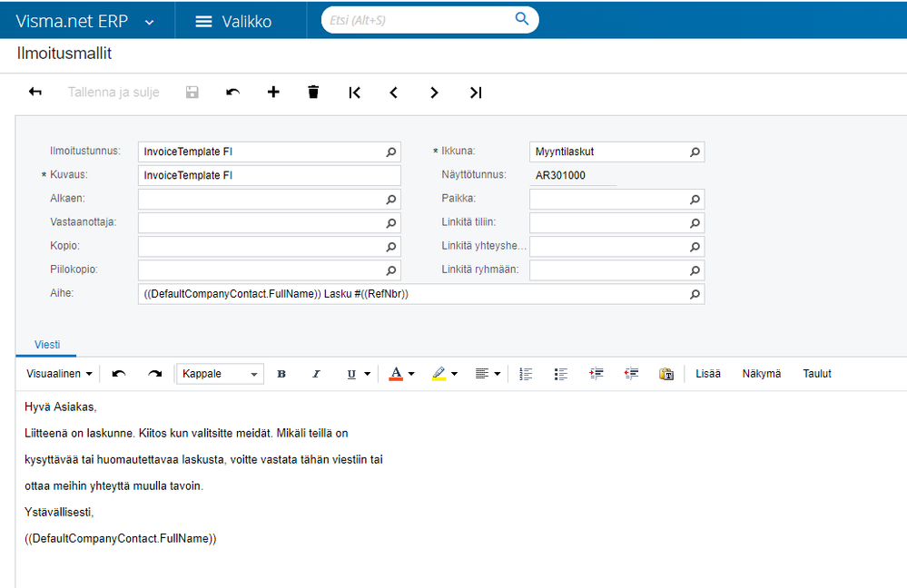The image size is (907, 588).
Task: Add new record with plus icon
Action: pos(273,92)
